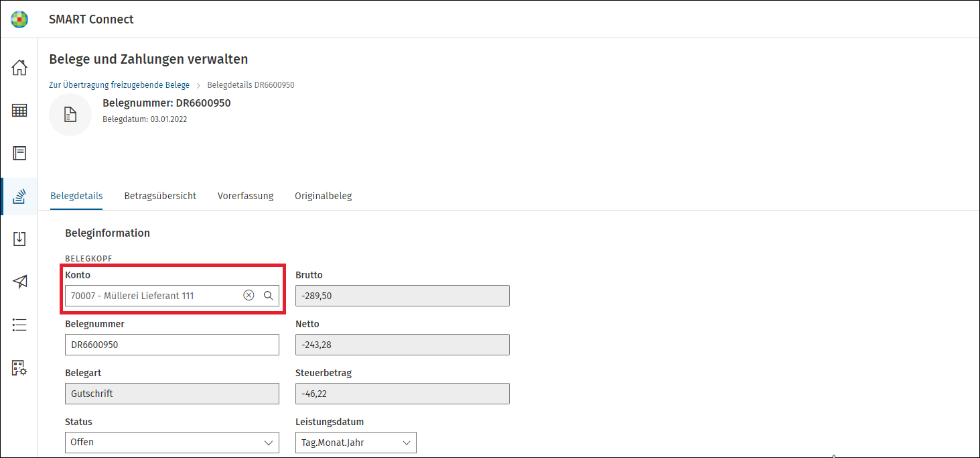
Task: Click the search magnifier in Konto field
Action: pyautogui.click(x=268, y=296)
